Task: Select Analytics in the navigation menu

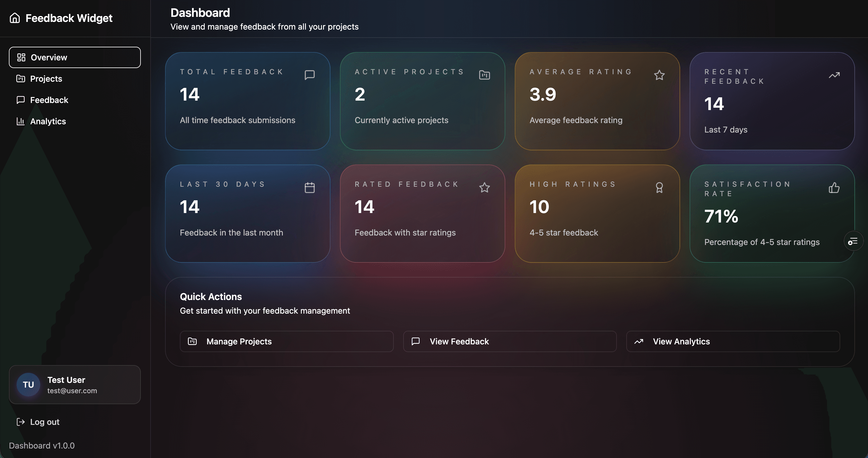Action: pyautogui.click(x=48, y=121)
